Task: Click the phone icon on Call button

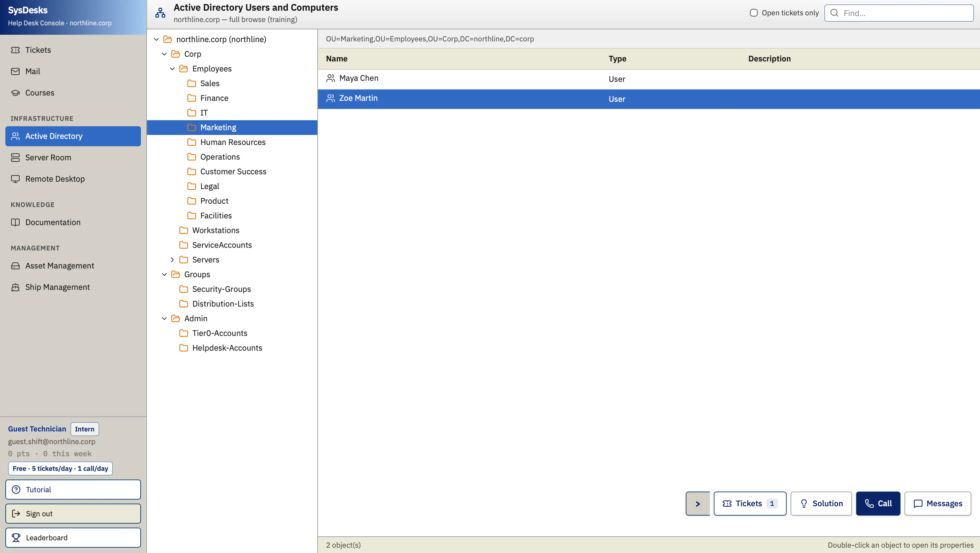Action: [869, 504]
